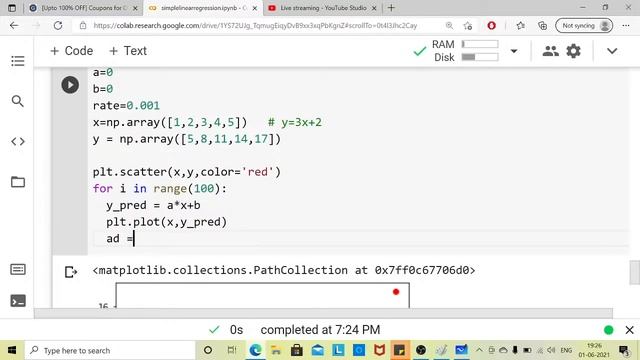Switch to simplelinearregression.ipynb tab
This screenshot has width=640, height=360.
(203, 8)
